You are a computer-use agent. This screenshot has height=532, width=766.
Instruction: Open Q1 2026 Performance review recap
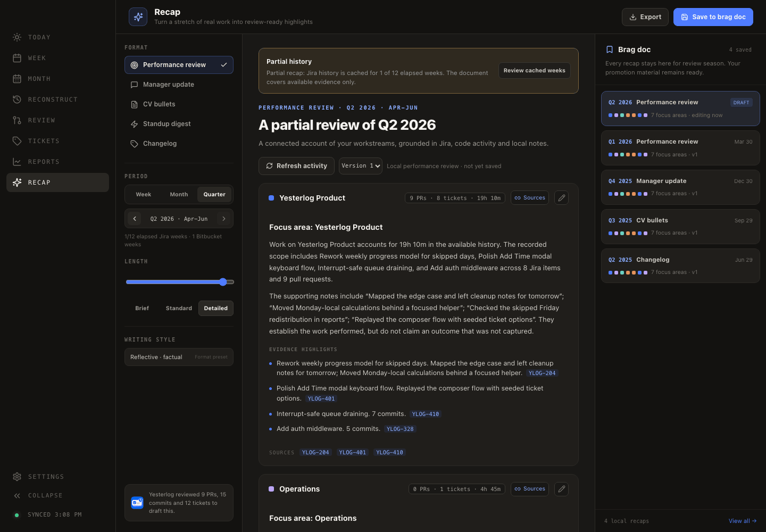[680, 148]
